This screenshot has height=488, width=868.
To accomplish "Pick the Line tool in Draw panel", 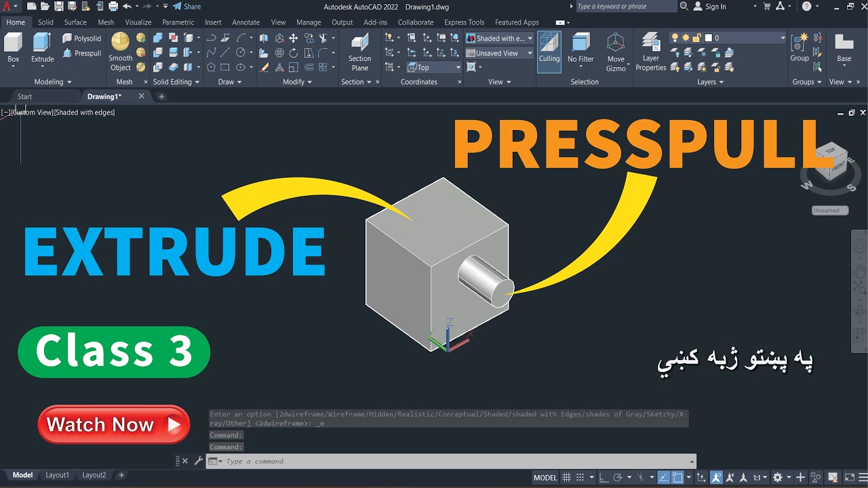I will click(x=225, y=53).
